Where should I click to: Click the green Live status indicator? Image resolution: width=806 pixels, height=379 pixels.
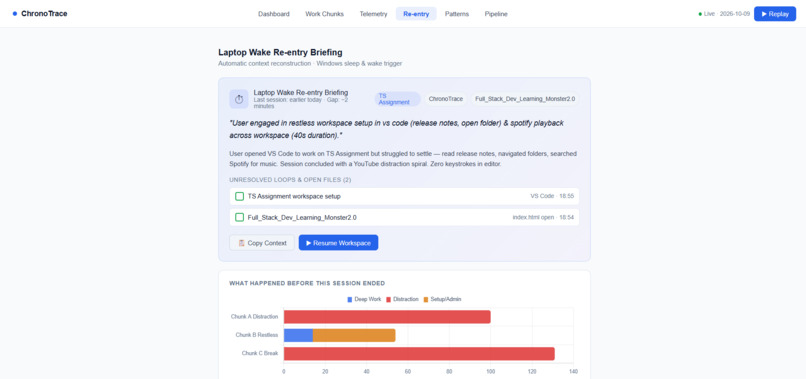point(700,14)
